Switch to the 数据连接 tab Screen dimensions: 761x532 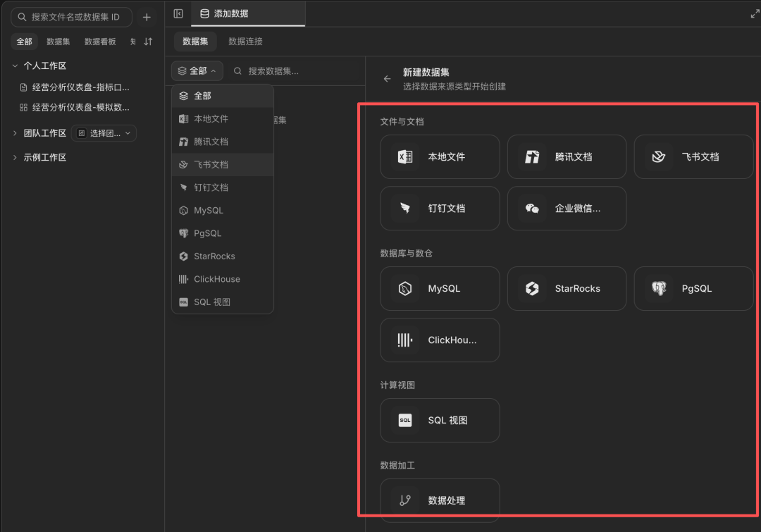[x=246, y=42]
